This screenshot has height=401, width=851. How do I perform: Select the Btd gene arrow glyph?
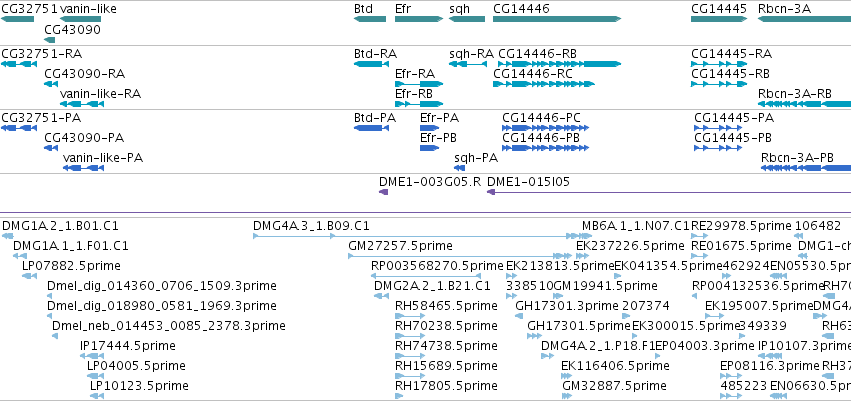pyautogui.click(x=370, y=19)
